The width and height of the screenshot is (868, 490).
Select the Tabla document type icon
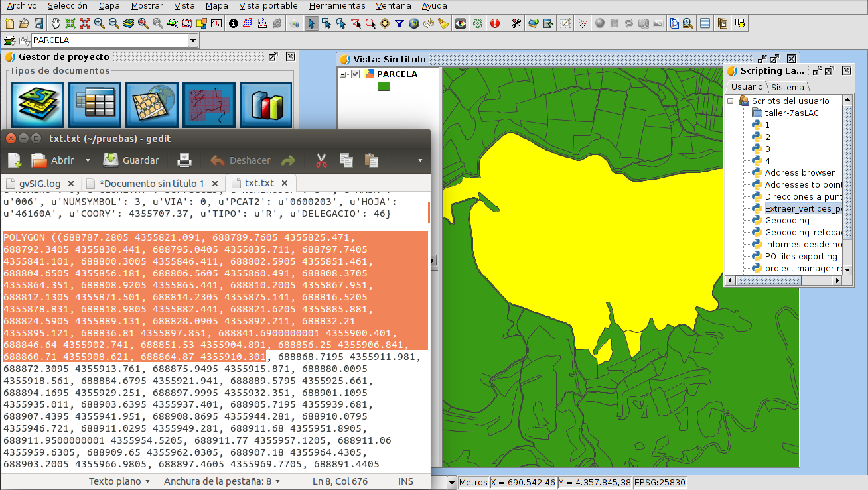pos(95,105)
